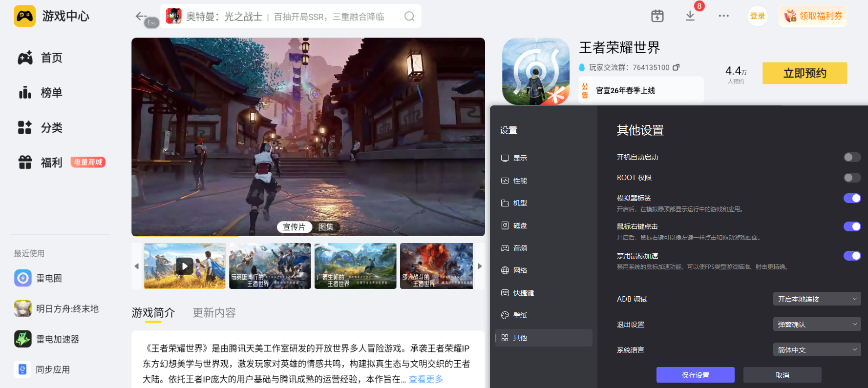This screenshot has width=868, height=388.
Task: Select the 与英雄同行的王者世界 thumbnail
Action: coord(270,266)
